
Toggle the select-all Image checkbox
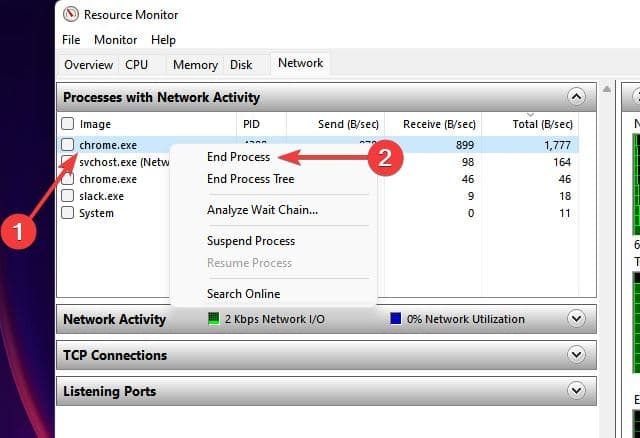tap(67, 124)
